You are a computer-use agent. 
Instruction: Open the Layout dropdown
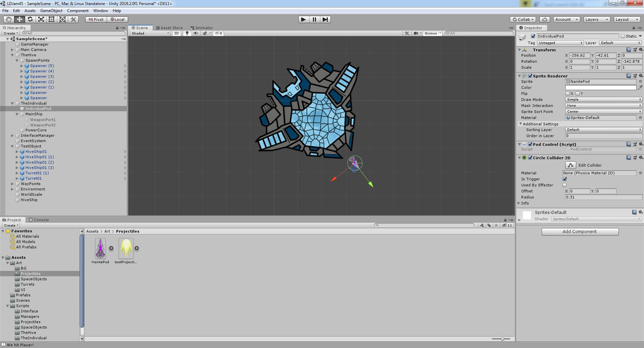[x=627, y=19]
